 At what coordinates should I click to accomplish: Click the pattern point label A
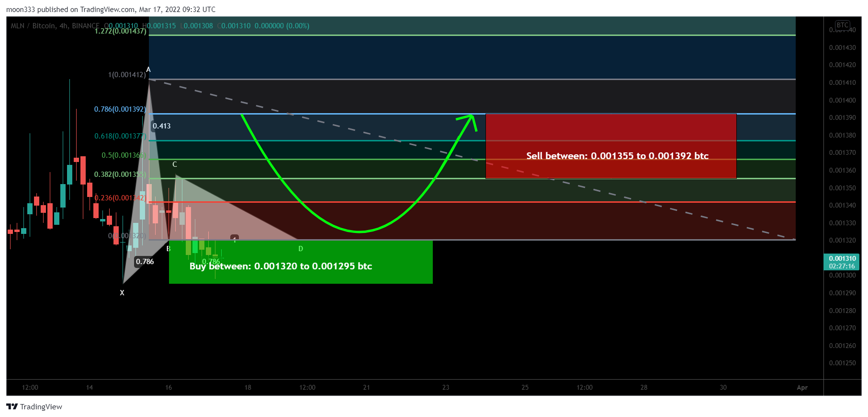(148, 70)
